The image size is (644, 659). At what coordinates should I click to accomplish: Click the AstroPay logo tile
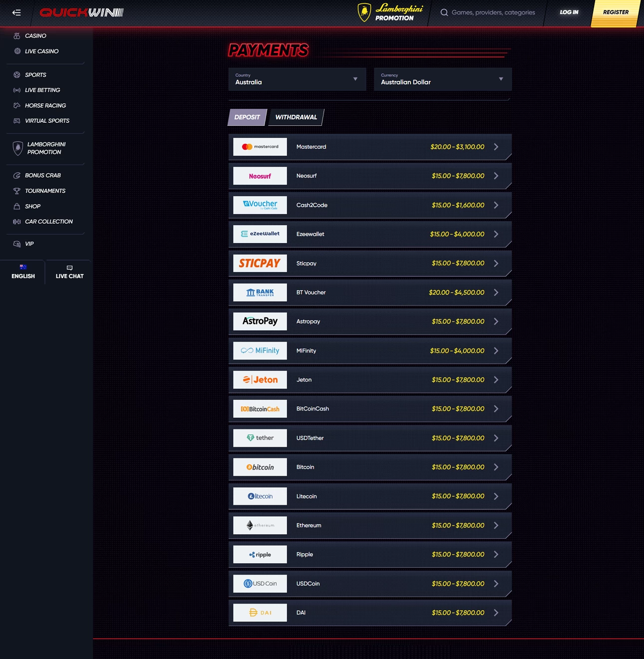(260, 322)
